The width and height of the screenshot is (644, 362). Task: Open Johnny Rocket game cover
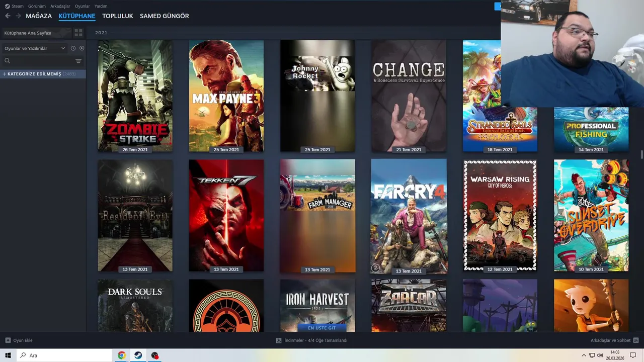coord(317,96)
